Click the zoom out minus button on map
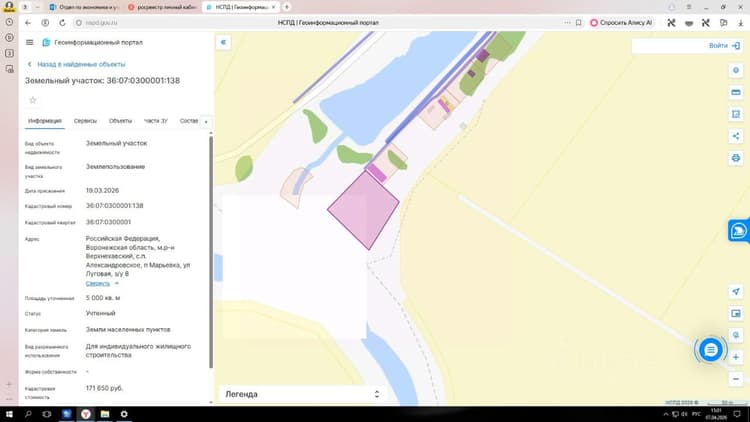The height and width of the screenshot is (422, 750). pos(736,379)
